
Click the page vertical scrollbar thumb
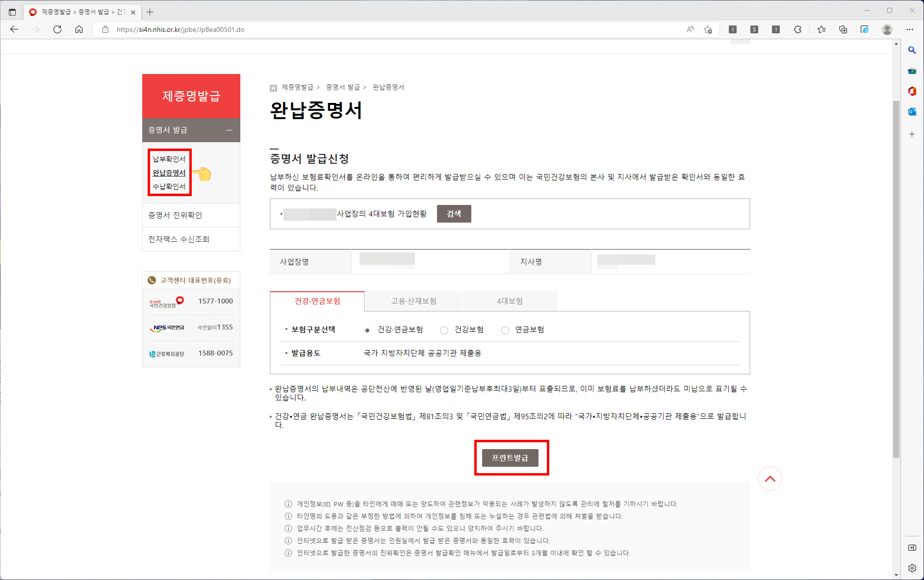(896, 279)
